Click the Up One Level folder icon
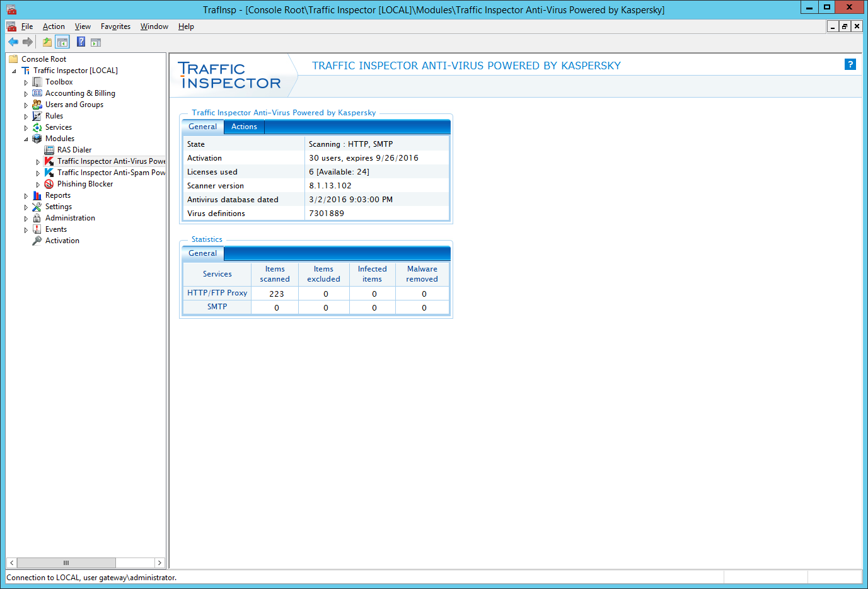 (47, 42)
